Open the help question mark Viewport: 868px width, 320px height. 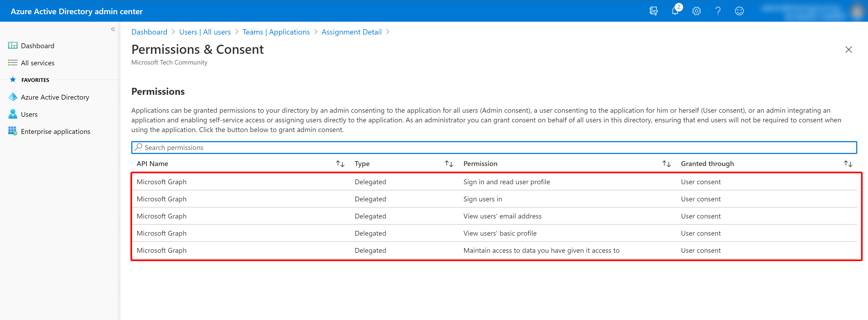point(718,11)
